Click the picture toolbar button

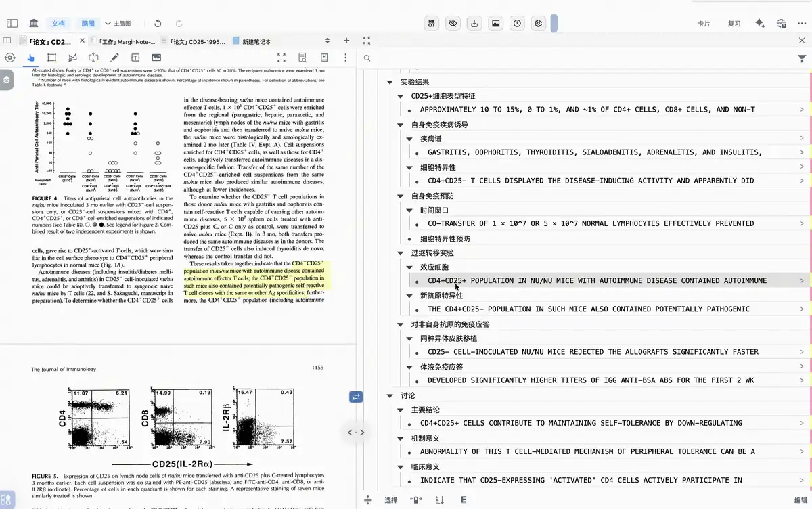pyautogui.click(x=496, y=23)
